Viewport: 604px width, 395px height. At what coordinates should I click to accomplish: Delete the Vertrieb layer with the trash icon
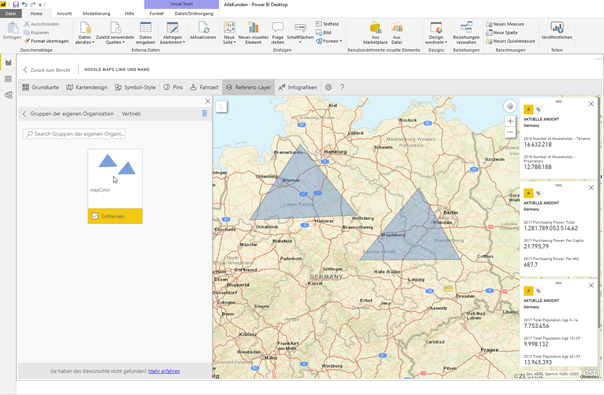[204, 113]
